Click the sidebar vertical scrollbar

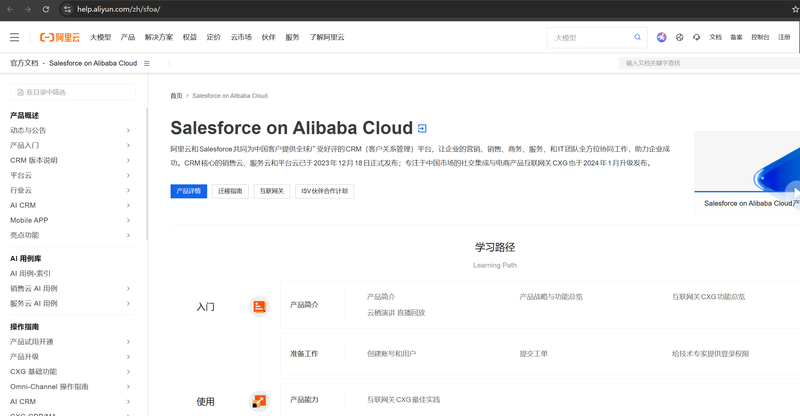coord(147,174)
